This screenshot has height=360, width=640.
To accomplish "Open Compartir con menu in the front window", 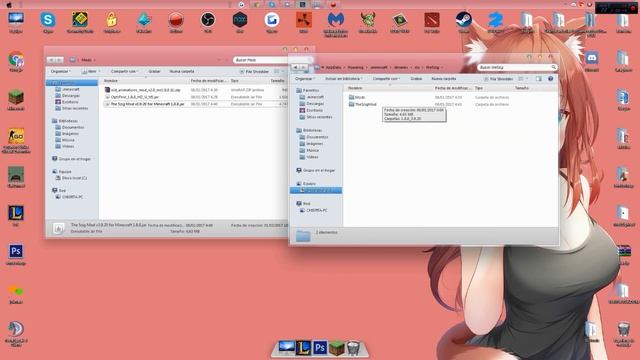I will (386, 78).
